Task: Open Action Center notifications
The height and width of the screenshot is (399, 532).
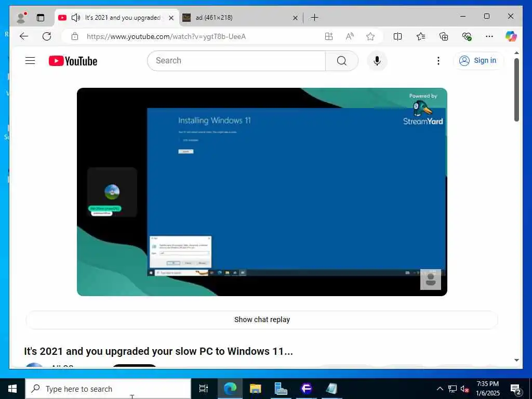Action: (516, 389)
